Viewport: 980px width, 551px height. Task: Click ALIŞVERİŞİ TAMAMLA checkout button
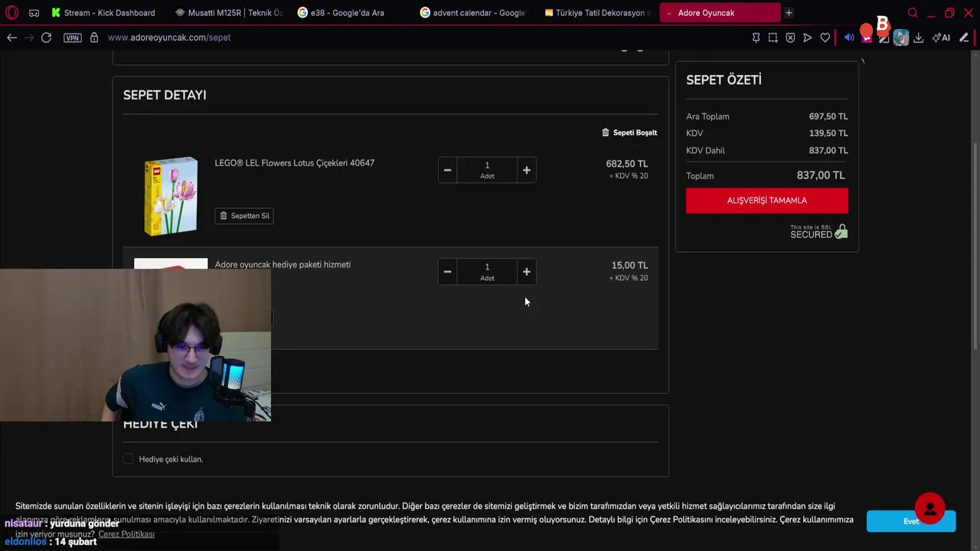coord(766,201)
